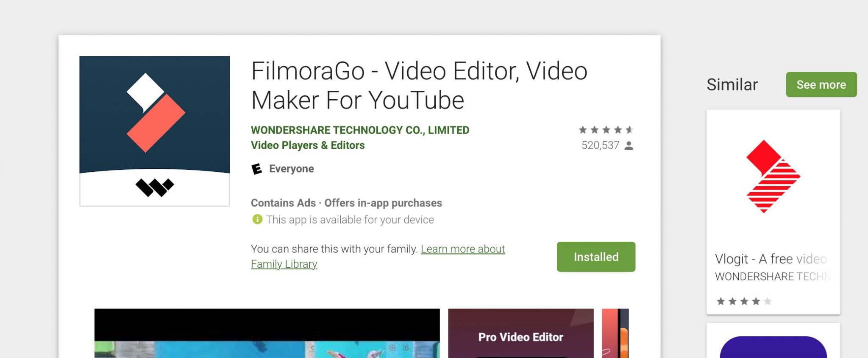Click the WONDERSHARE TECHN developer under Vlogit
868x358 pixels.
click(x=772, y=277)
